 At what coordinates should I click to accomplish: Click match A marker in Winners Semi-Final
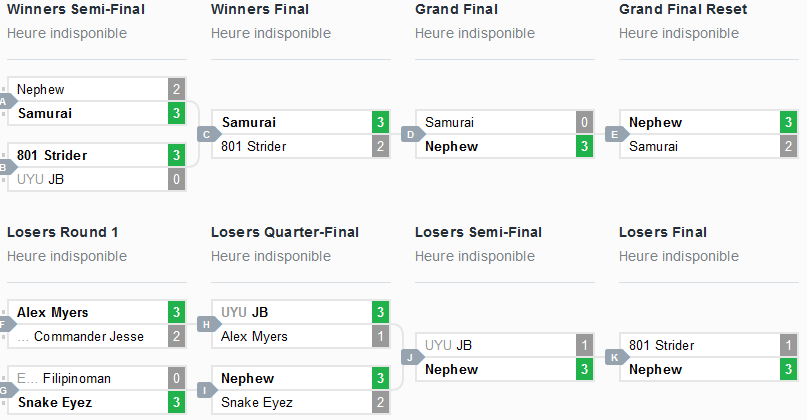pyautogui.click(x=5, y=101)
